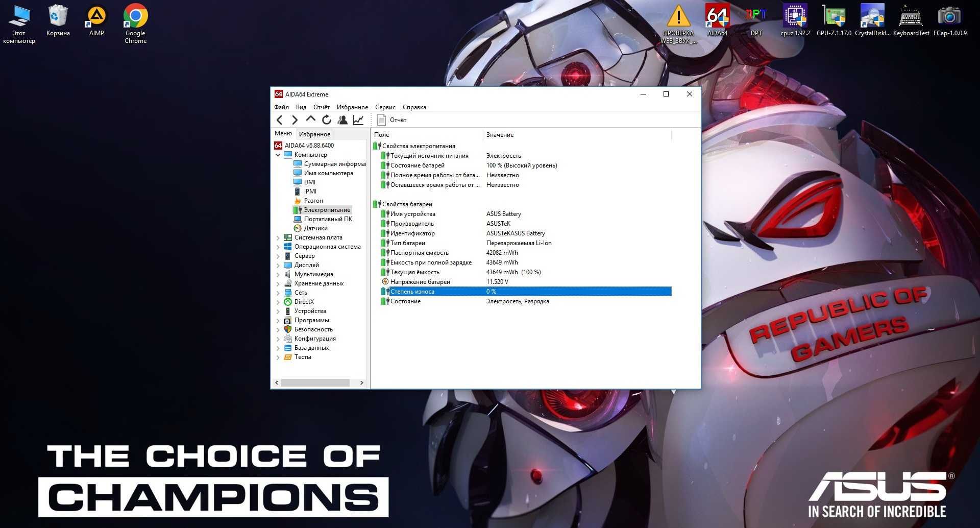Expand the DirectX tree node
Viewport: 980px width, 528px height.
pyautogui.click(x=278, y=302)
